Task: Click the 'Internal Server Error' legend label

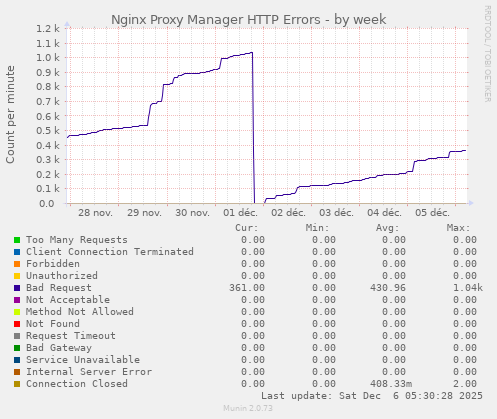Action: tap(89, 372)
